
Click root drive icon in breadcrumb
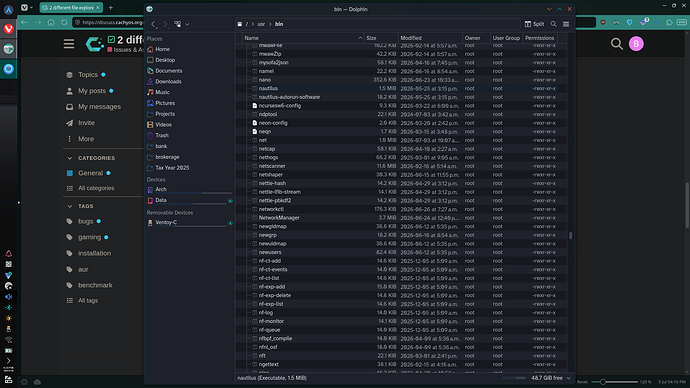pos(239,24)
